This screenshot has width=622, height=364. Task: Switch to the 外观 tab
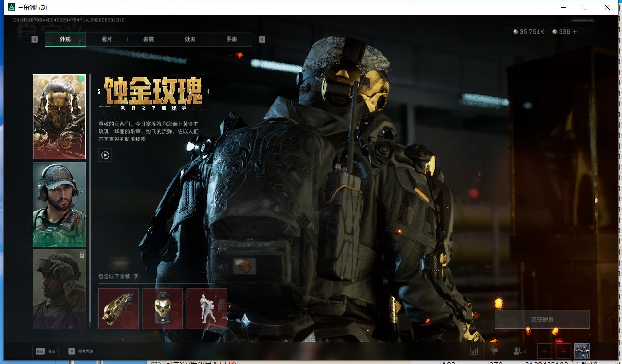65,39
